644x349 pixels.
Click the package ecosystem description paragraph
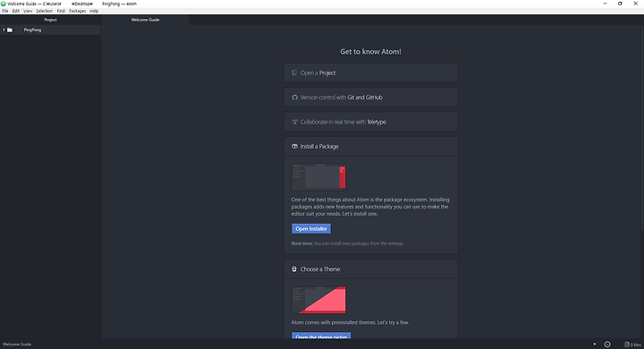(370, 207)
